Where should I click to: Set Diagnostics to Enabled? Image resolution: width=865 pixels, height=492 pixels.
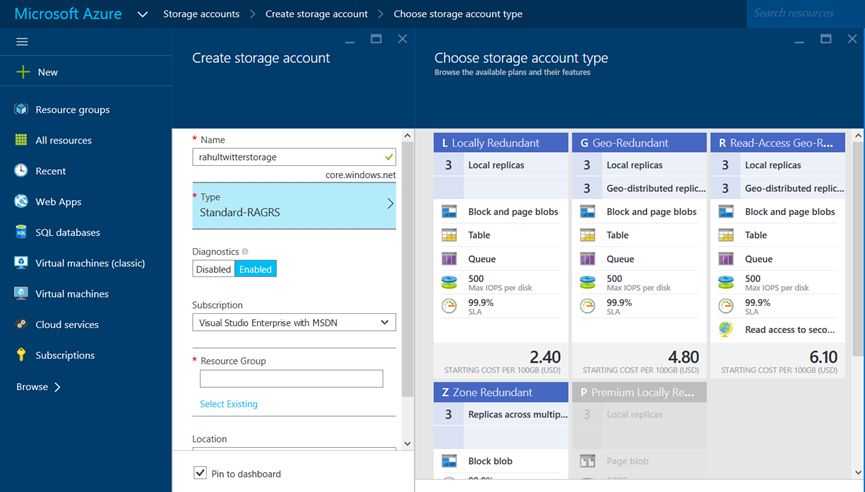[x=255, y=269]
